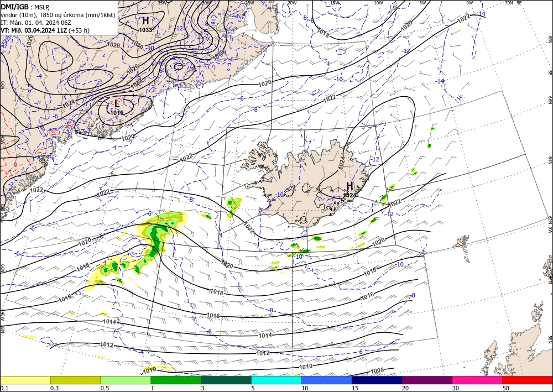Pick the red 50+ legend swatch

[528, 380]
